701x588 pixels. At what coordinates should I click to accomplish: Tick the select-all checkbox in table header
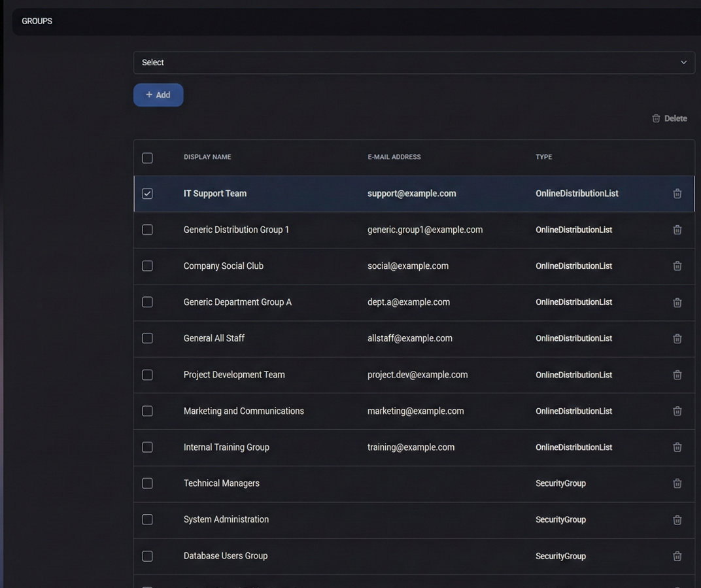pos(147,158)
